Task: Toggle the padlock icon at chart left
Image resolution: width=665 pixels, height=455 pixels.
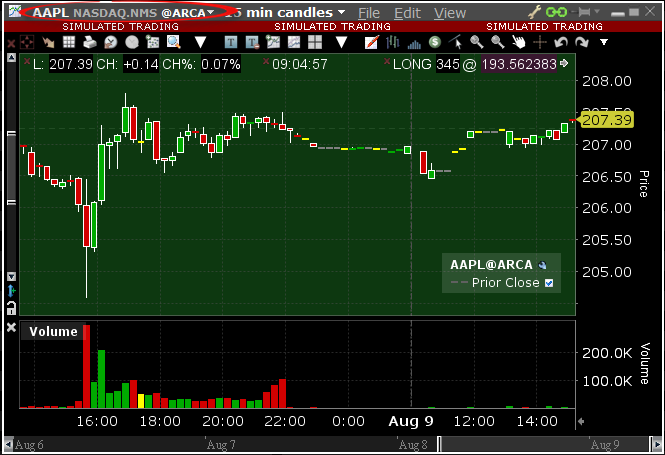Action: 11,308
